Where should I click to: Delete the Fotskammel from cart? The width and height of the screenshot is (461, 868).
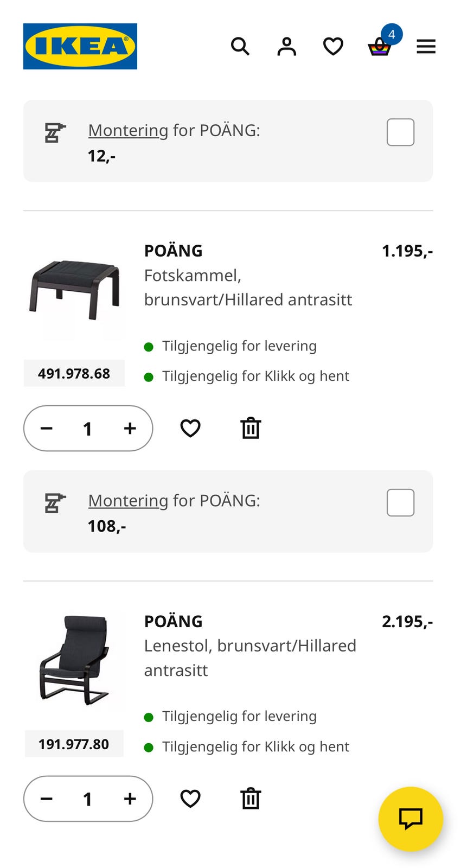point(251,429)
